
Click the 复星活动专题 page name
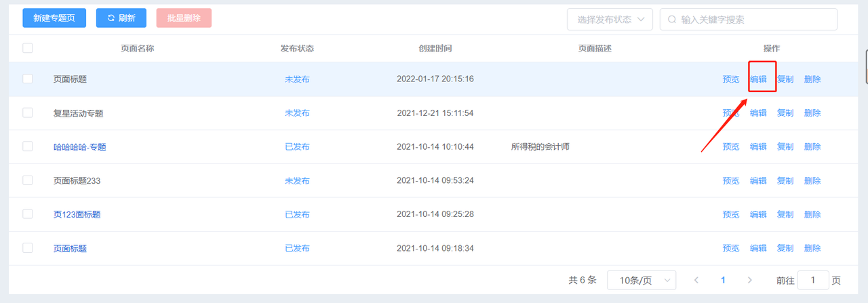[x=79, y=113]
